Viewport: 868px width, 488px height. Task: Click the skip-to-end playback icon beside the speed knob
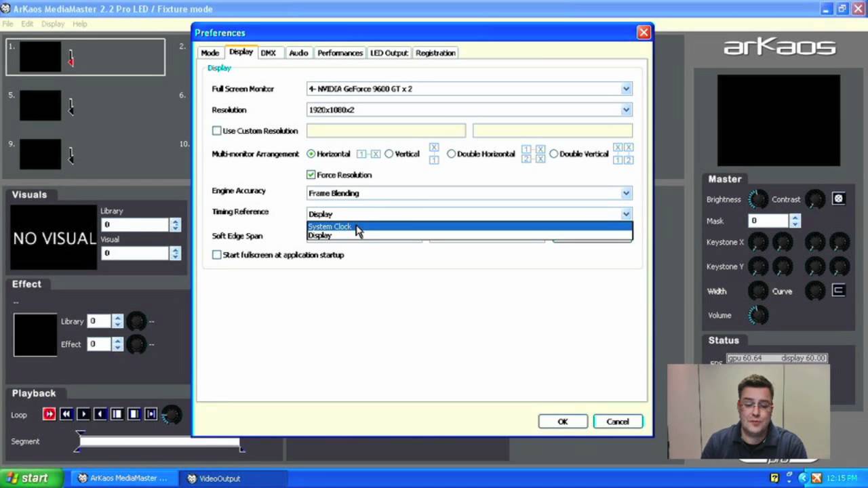tap(151, 414)
